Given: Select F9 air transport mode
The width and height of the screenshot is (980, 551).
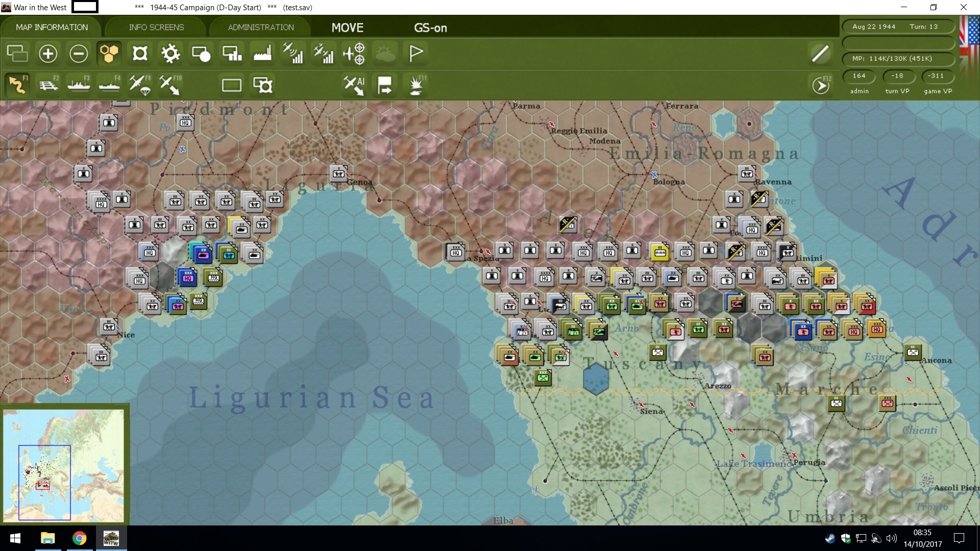Looking at the screenshot, I should [140, 85].
